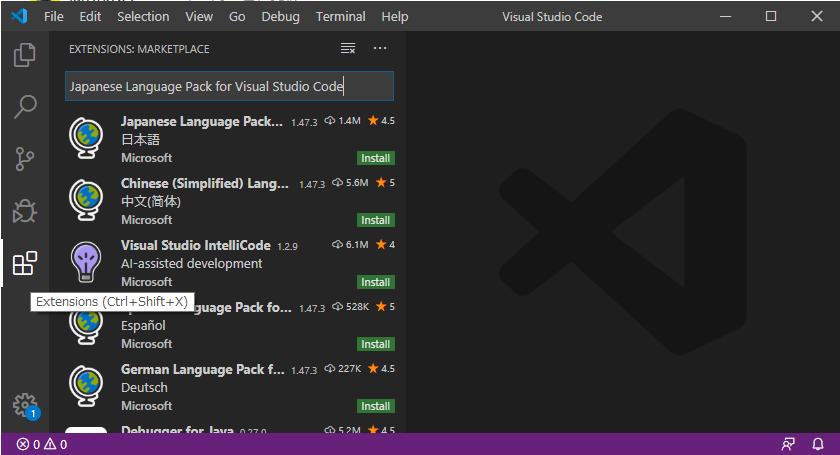Click the German Language Pack globe icon
This screenshot has width=840, height=455.
click(x=86, y=386)
